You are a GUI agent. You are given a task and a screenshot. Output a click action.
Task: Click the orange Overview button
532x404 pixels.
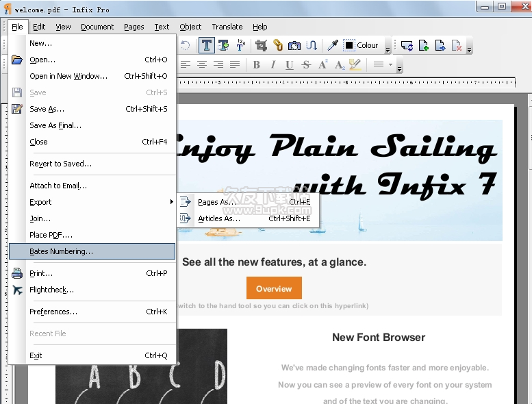tap(274, 288)
